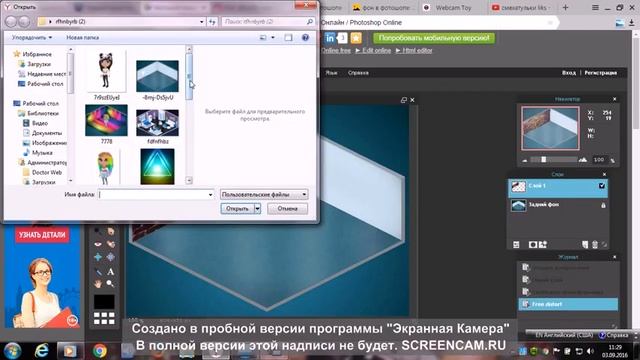Open the Язык menu in Photoshop Online
Screen dimensions: 640x360
tap(331, 73)
